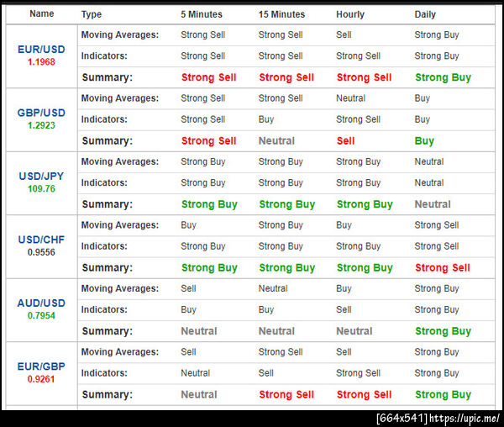The height and width of the screenshot is (427, 504).
Task: Open the USD/CHF currency pair link
Action: pos(41,240)
